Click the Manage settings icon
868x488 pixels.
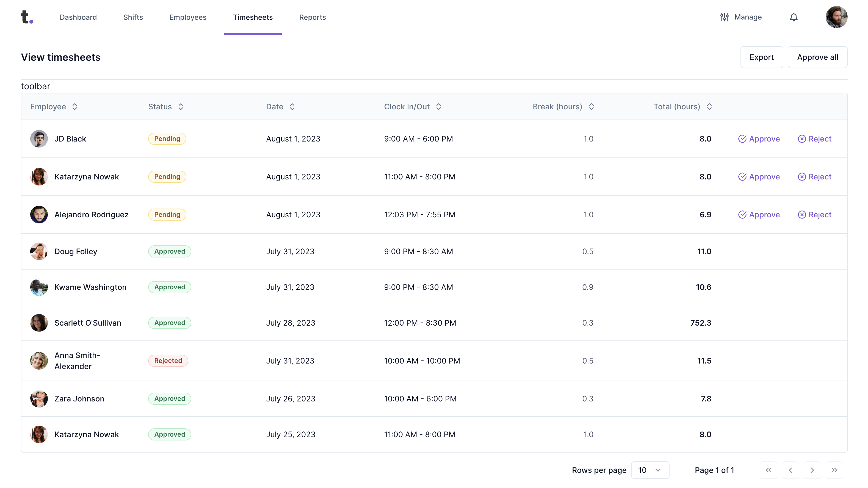coord(725,17)
